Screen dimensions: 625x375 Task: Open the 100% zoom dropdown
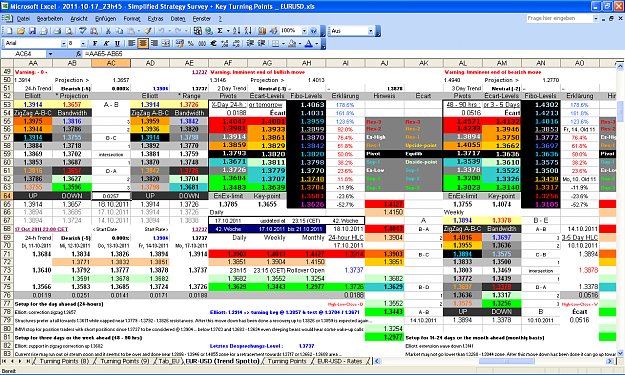pos(305,31)
